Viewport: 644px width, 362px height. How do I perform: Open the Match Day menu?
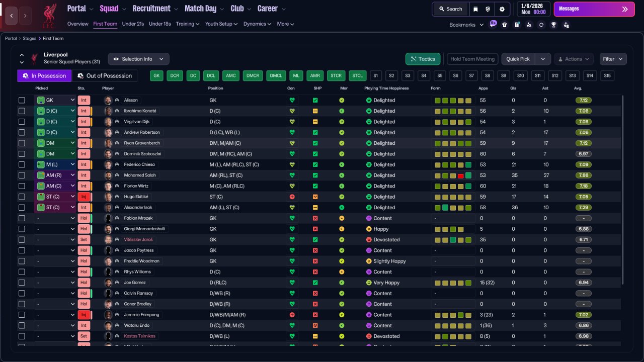click(205, 9)
